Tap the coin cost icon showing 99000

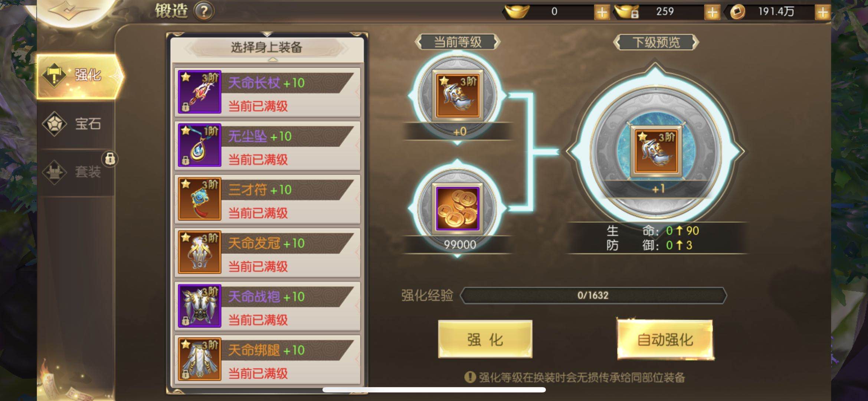click(x=458, y=209)
